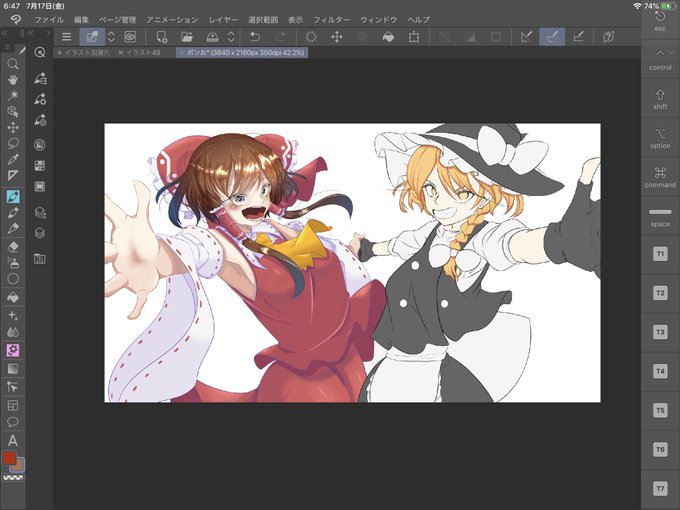Toggle the space modifier key
The height and width of the screenshot is (510, 680).
[660, 217]
